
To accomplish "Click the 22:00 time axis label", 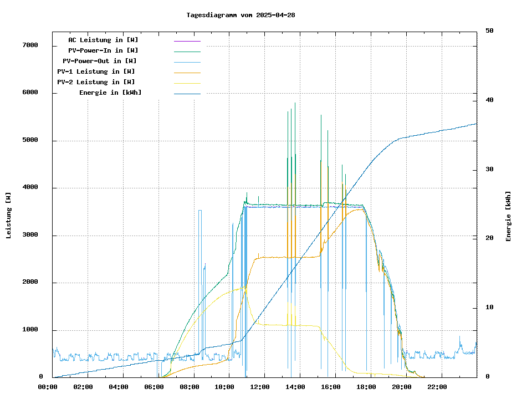I will 437,387.
